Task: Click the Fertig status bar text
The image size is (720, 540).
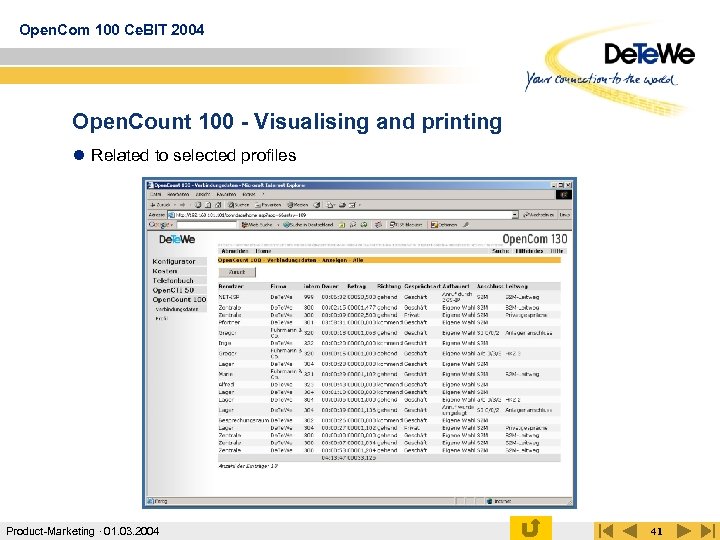Action: pos(161,501)
